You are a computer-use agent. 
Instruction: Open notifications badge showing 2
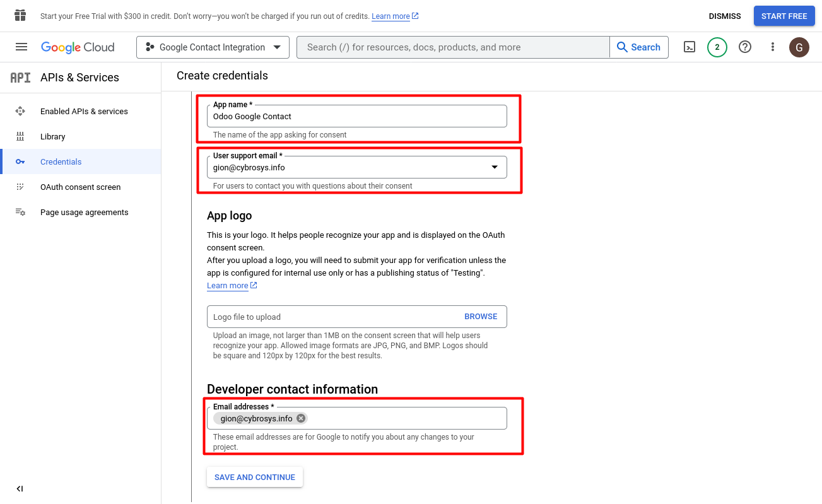pos(717,47)
